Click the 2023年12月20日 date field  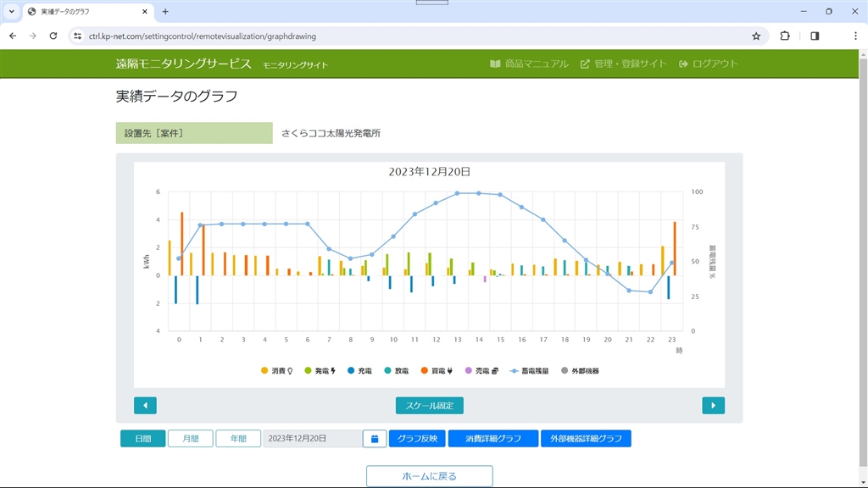(313, 438)
